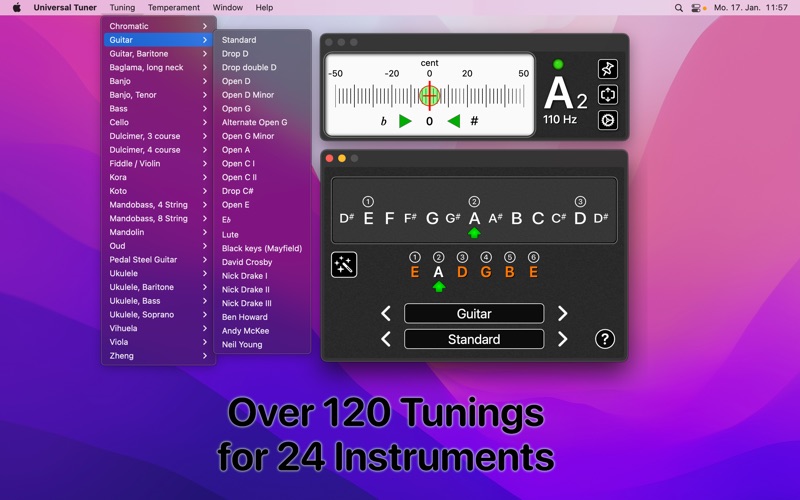The image size is (800, 500).
Task: Click the magic wand auto-detect icon
Action: [344, 265]
